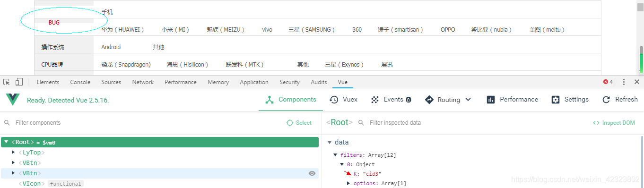Screen dimensions: 644x188
Task: Open the Sources tab
Action: [111, 82]
